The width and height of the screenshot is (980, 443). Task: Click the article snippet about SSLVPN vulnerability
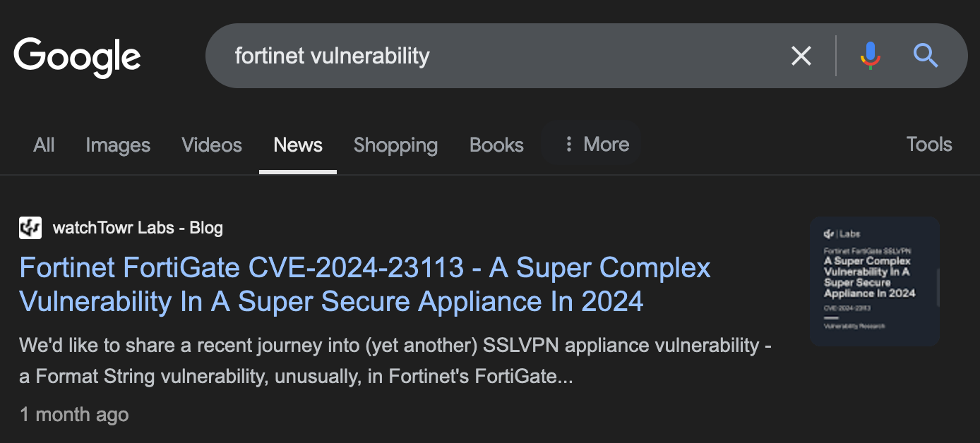pyautogui.click(x=395, y=360)
